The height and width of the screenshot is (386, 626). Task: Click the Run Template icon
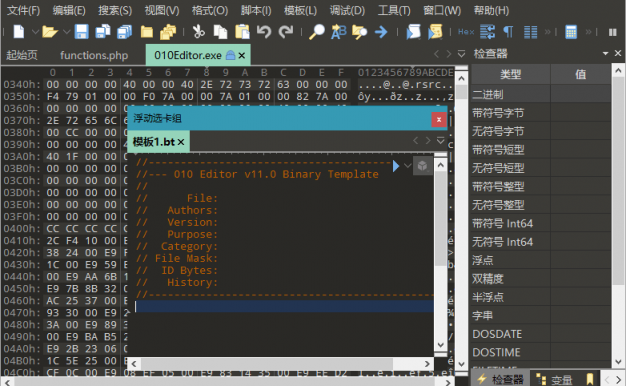[435, 32]
